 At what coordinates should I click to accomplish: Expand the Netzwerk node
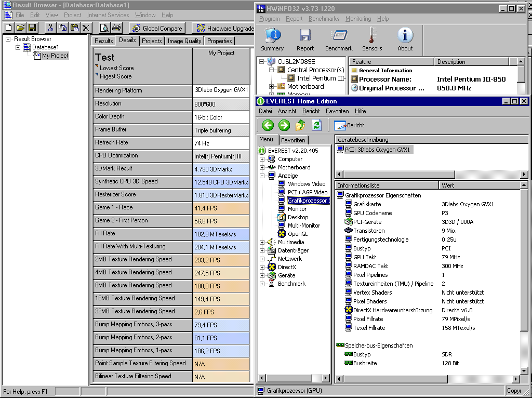pyautogui.click(x=262, y=259)
